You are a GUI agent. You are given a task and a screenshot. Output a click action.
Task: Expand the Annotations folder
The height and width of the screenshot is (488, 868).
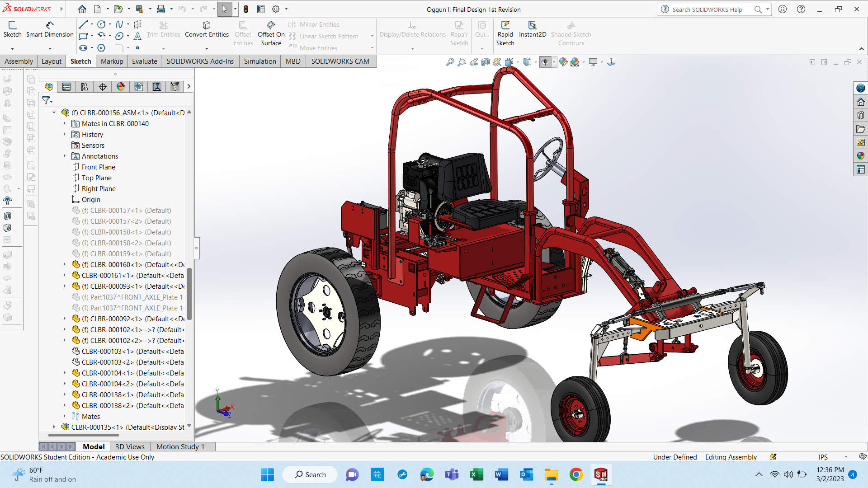pos(65,156)
